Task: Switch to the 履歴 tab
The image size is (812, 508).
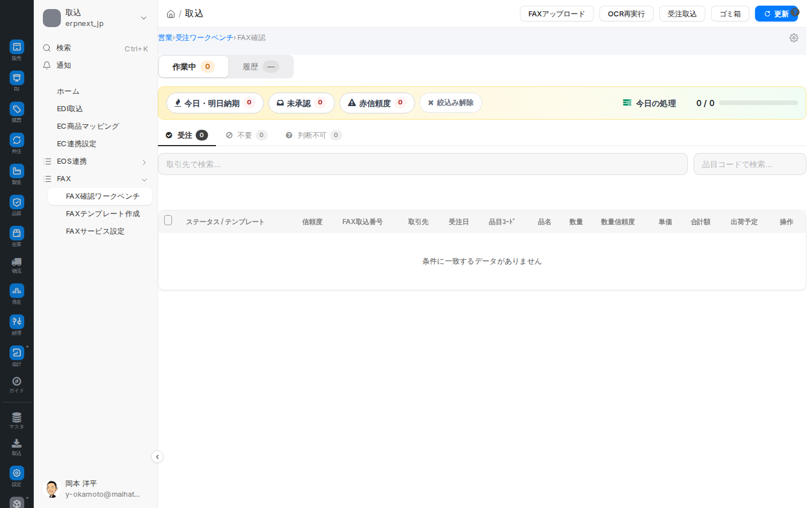Action: pyautogui.click(x=261, y=67)
